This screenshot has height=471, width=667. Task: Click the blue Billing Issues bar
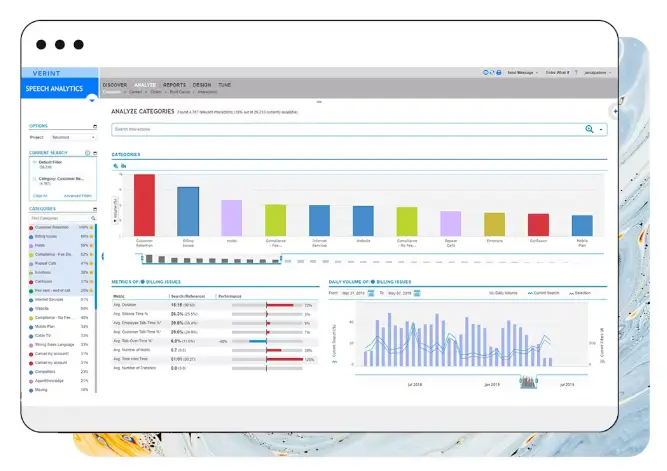coord(188,211)
